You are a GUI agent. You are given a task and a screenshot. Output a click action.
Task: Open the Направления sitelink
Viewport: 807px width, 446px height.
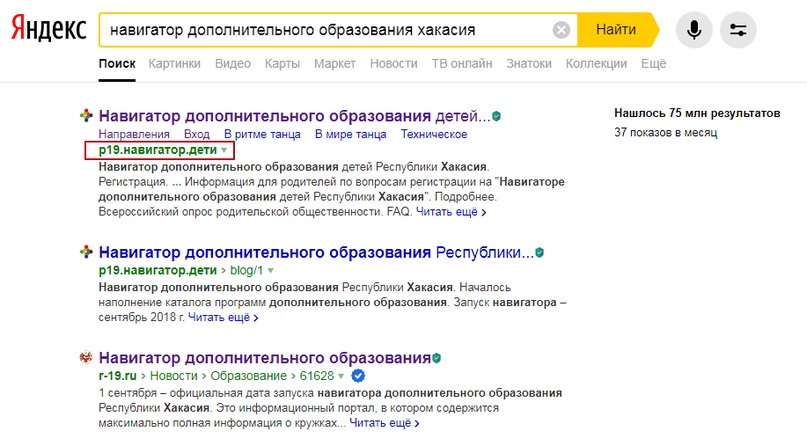134,134
